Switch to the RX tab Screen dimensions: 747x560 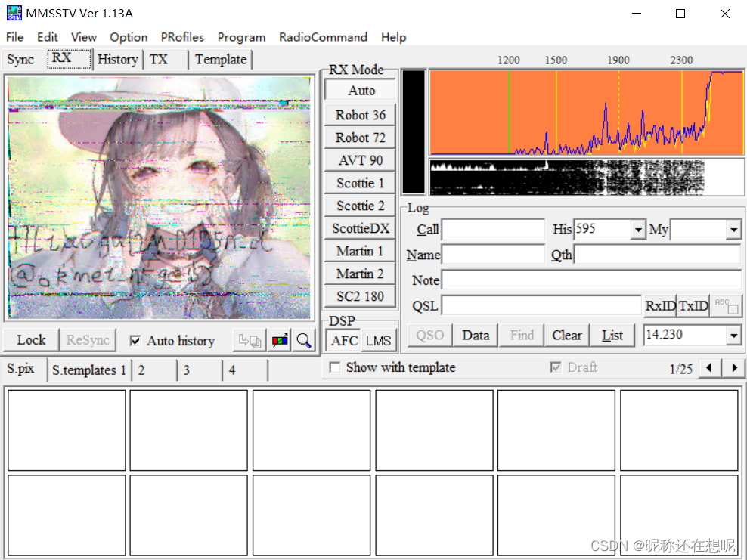[69, 59]
